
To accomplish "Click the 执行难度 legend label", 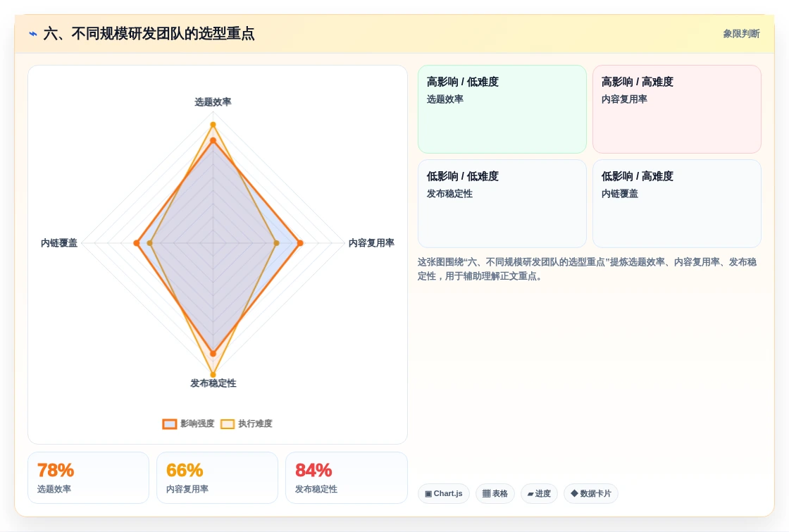I will pos(255,423).
